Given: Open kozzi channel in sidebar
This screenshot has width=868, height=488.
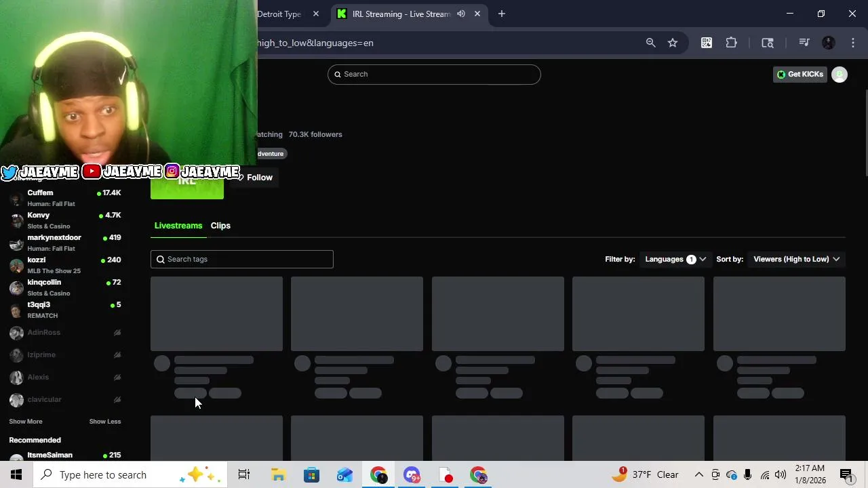Looking at the screenshot, I should (65, 265).
